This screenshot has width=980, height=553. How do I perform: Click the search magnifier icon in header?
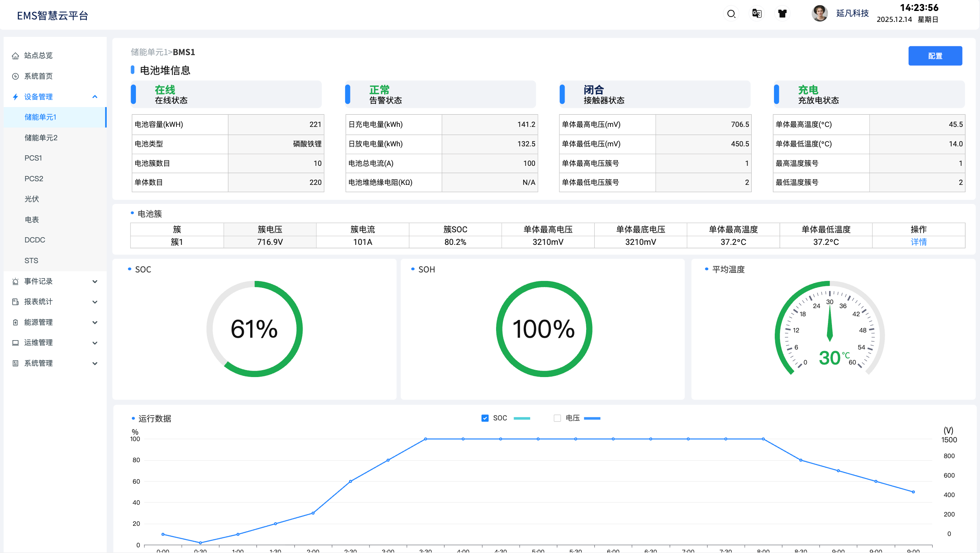click(x=731, y=14)
